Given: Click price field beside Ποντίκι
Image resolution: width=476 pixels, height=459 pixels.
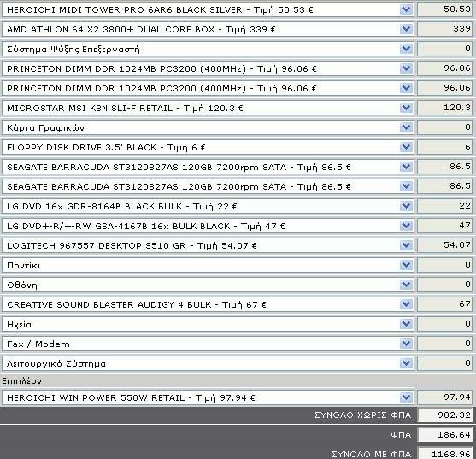Looking at the screenshot, I should (x=444, y=265).
